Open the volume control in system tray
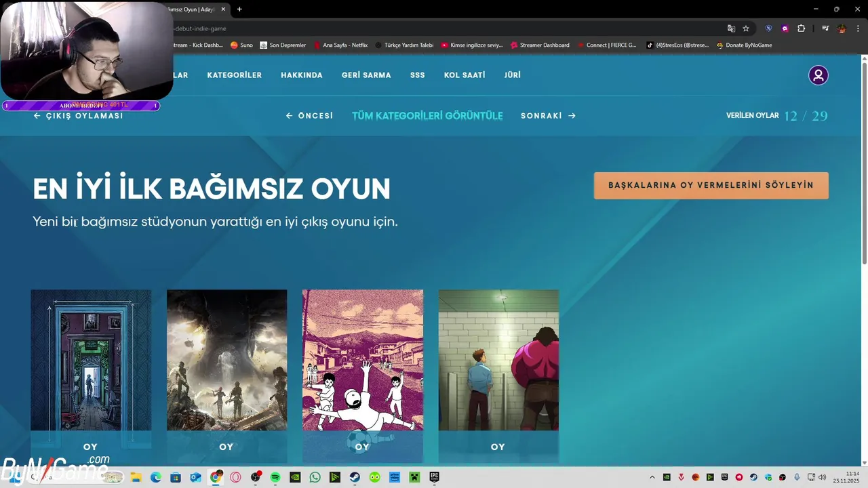Viewport: 868px width, 488px height. coord(823,477)
